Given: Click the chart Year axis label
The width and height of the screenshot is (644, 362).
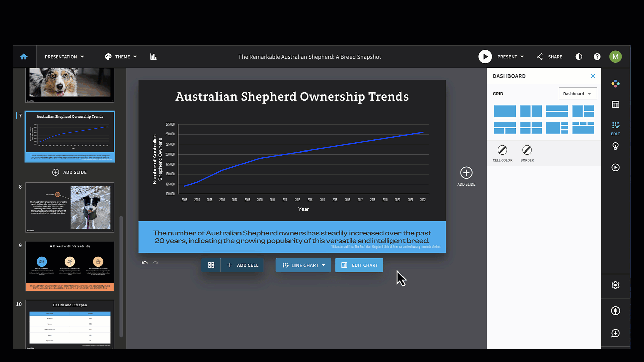Looking at the screenshot, I should pyautogui.click(x=304, y=209).
